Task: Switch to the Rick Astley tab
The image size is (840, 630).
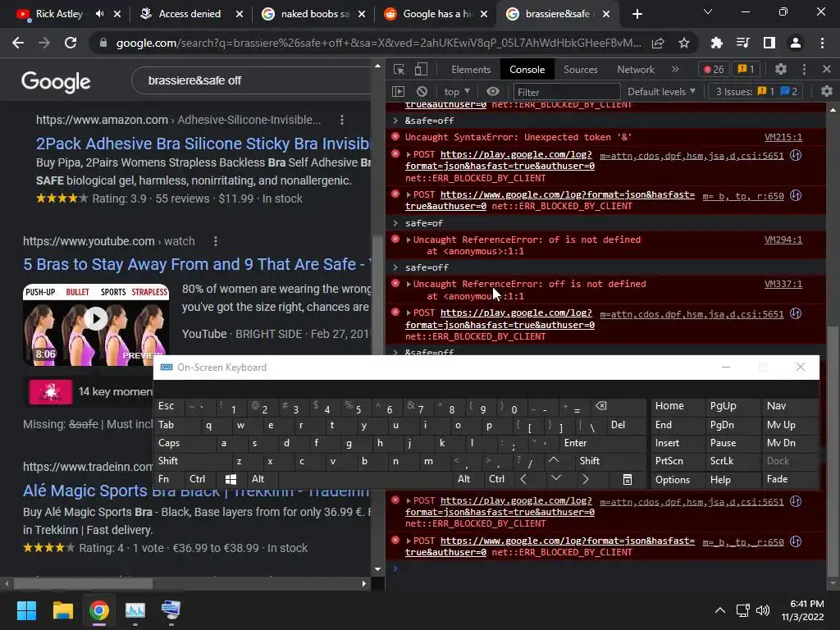Action: click(x=59, y=14)
